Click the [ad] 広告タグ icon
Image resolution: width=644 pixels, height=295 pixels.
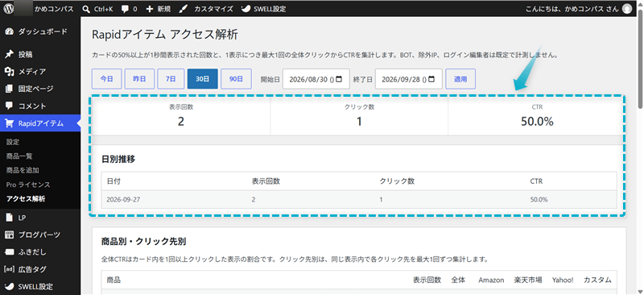coord(9,269)
